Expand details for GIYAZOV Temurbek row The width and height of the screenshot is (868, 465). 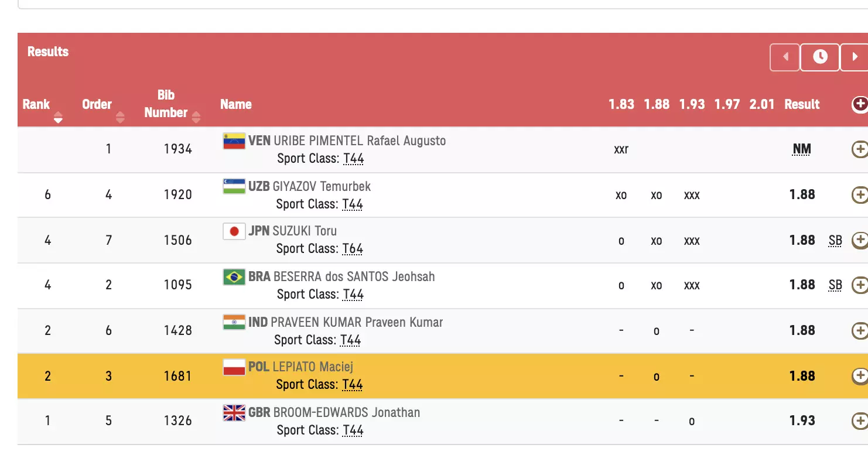point(859,194)
